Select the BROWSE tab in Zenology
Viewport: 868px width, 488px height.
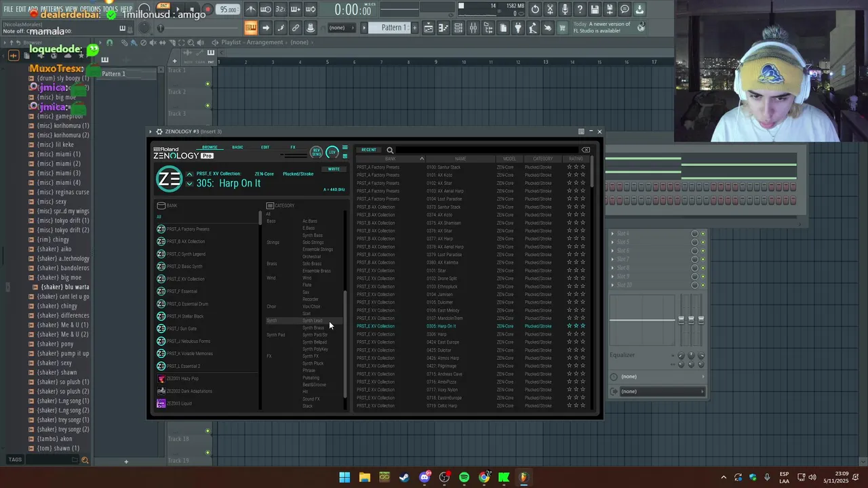210,147
